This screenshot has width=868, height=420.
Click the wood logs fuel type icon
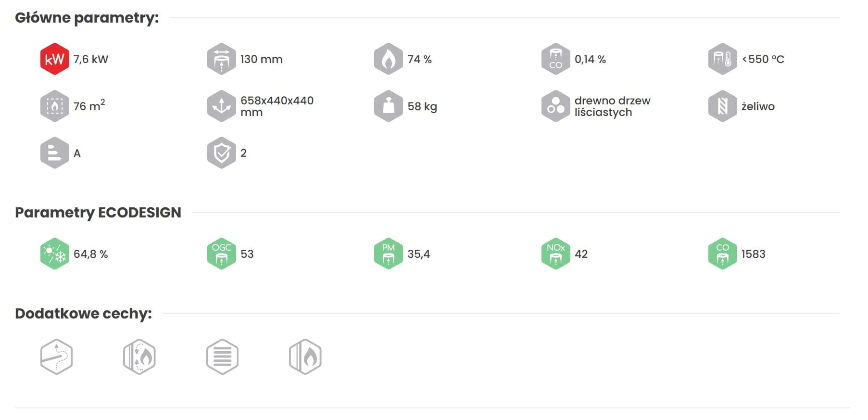click(x=555, y=106)
